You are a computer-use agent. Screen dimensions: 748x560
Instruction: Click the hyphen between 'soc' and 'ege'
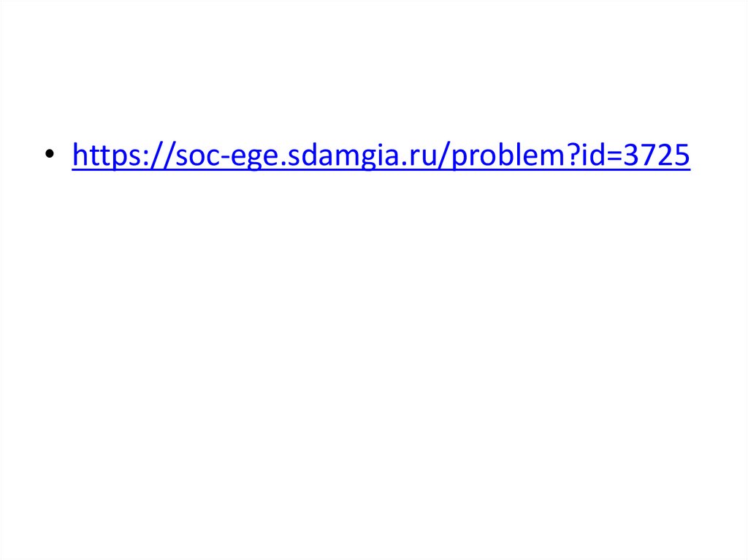point(226,158)
